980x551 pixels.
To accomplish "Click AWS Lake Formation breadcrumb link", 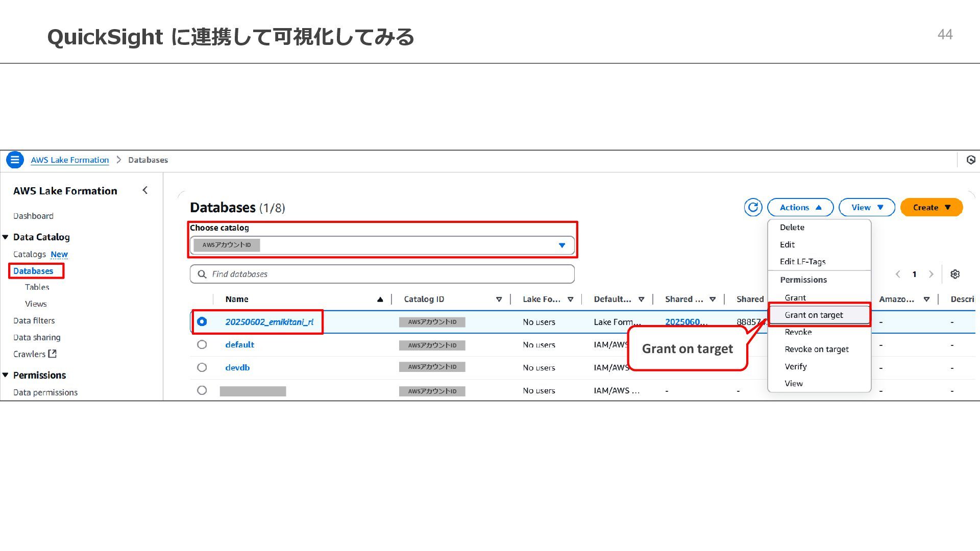I will click(x=70, y=160).
